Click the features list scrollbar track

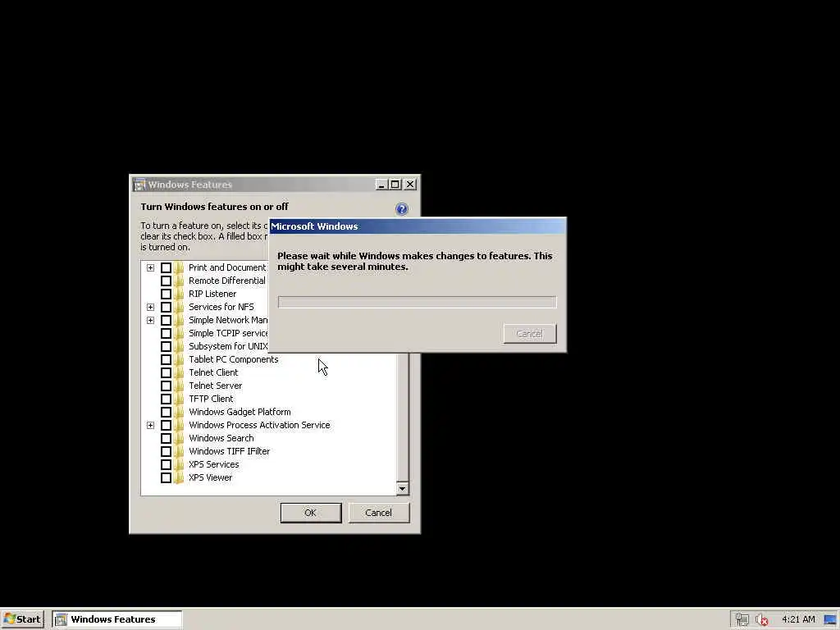tap(402, 418)
